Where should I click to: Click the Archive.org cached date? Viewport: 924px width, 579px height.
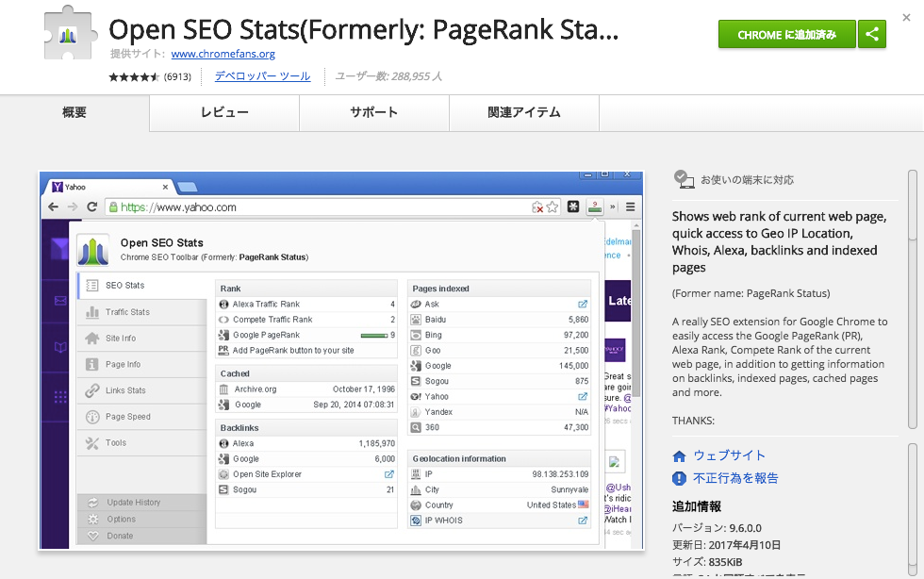click(x=364, y=389)
